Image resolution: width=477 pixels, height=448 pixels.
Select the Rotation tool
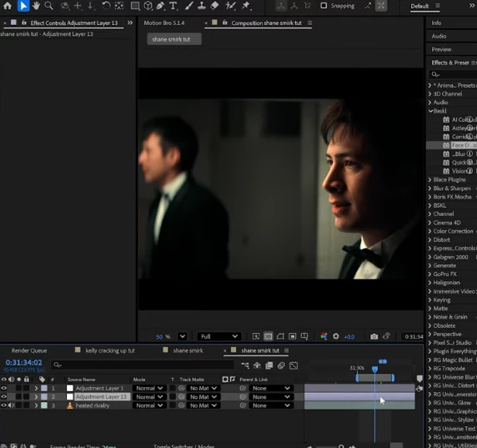[x=106, y=6]
